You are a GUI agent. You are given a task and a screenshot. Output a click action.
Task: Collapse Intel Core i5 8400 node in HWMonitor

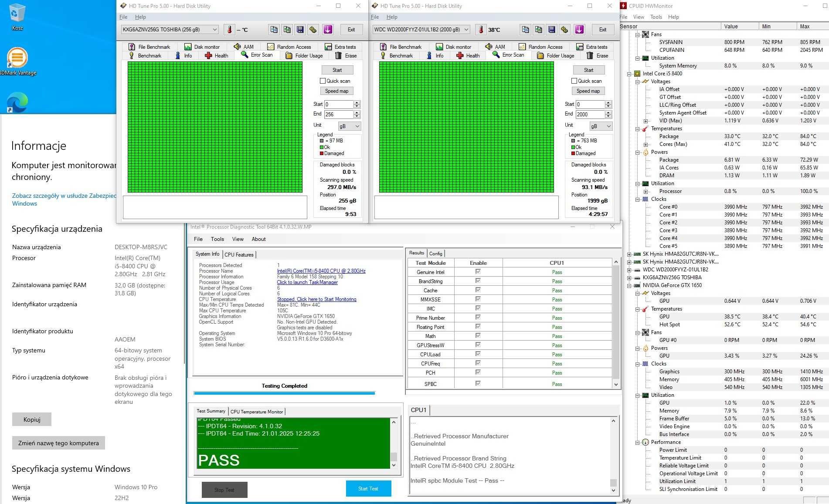tap(629, 74)
